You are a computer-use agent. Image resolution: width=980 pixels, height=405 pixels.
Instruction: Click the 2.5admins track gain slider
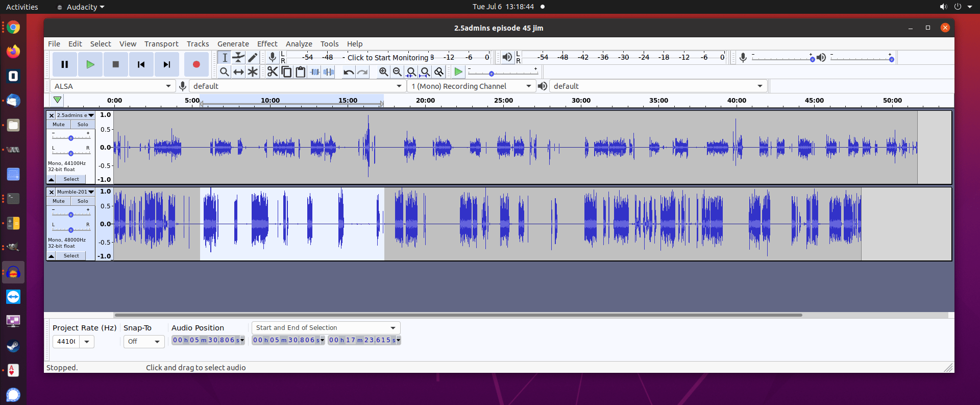[x=71, y=138]
